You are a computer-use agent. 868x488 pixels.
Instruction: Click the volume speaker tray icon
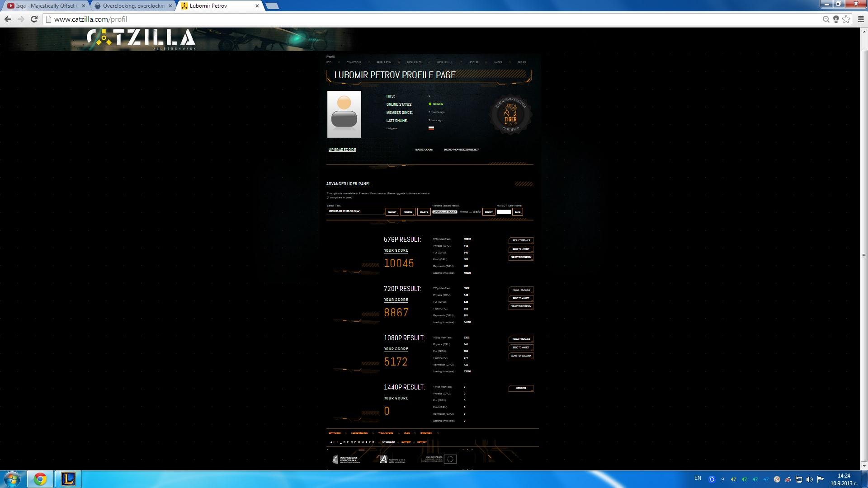click(x=809, y=479)
